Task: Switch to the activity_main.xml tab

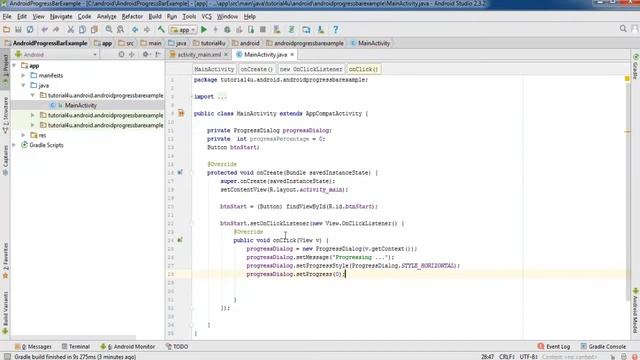Action: (x=198, y=54)
